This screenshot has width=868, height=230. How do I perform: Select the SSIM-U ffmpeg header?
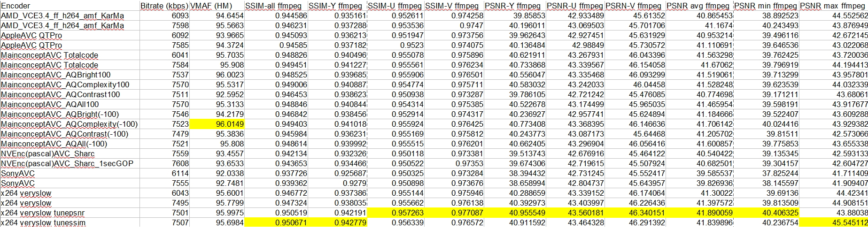pyautogui.click(x=395, y=6)
